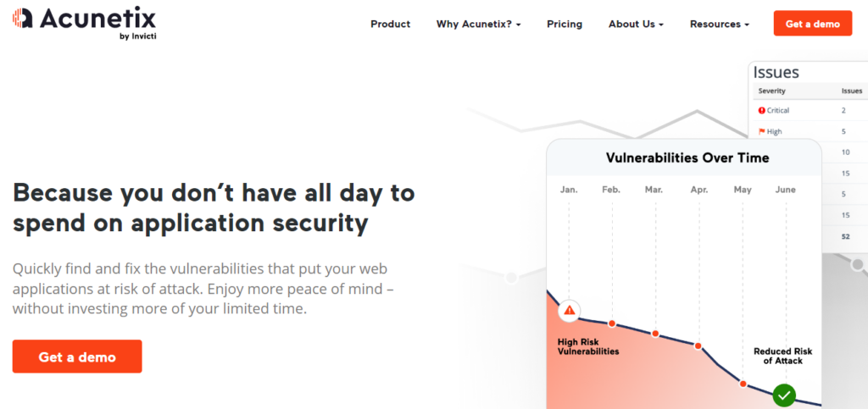Image resolution: width=868 pixels, height=409 pixels.
Task: Select the May data point on chart
Action: click(x=743, y=384)
